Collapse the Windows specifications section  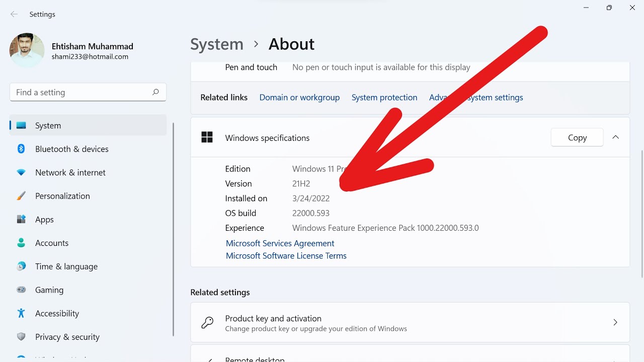pos(615,137)
